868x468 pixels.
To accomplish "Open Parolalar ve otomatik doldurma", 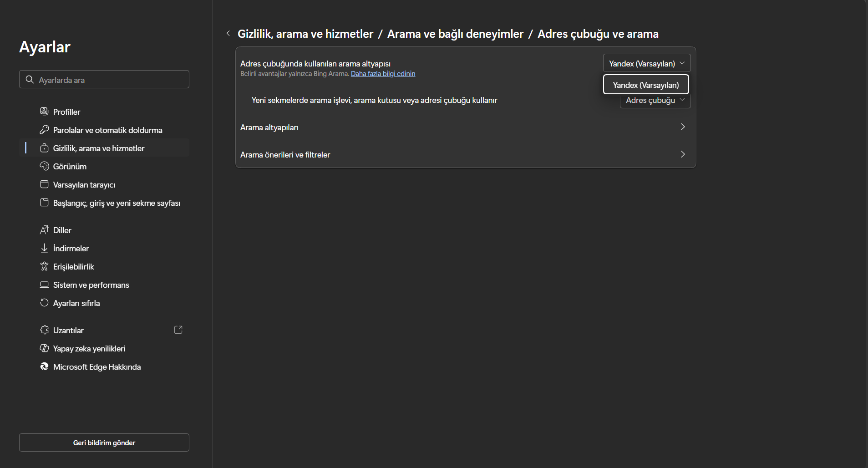I will [104, 130].
